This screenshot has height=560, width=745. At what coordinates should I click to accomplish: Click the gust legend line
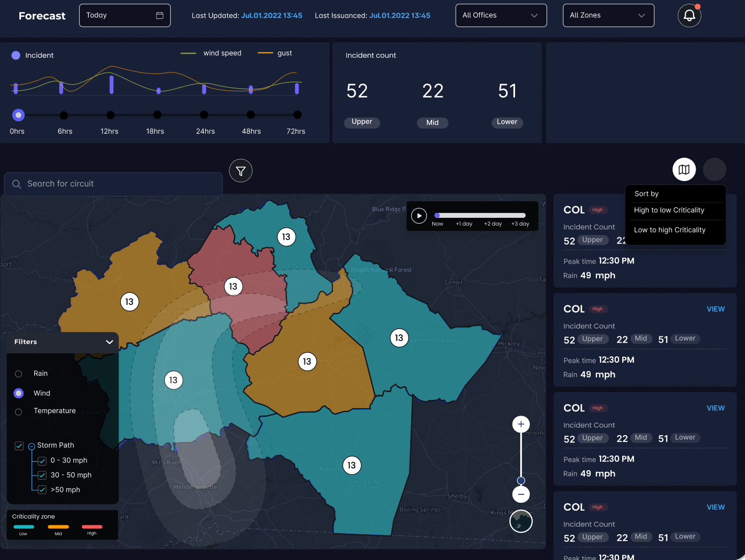tap(265, 53)
